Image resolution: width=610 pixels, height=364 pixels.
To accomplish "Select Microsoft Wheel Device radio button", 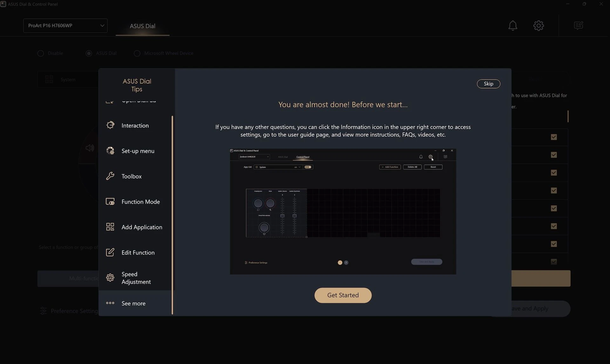I will (137, 53).
